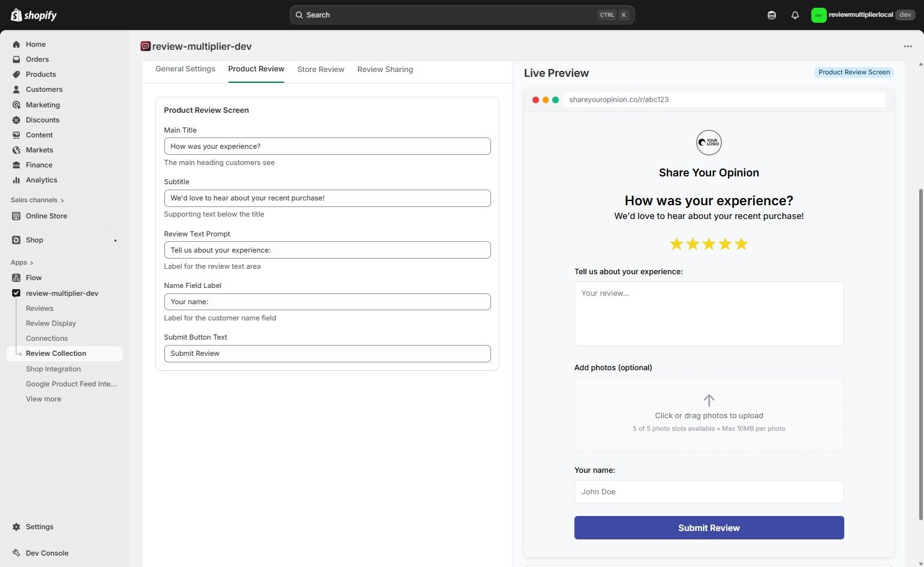Viewport: 924px width, 567px height.
Task: Open the notifications bell
Action: click(x=795, y=14)
